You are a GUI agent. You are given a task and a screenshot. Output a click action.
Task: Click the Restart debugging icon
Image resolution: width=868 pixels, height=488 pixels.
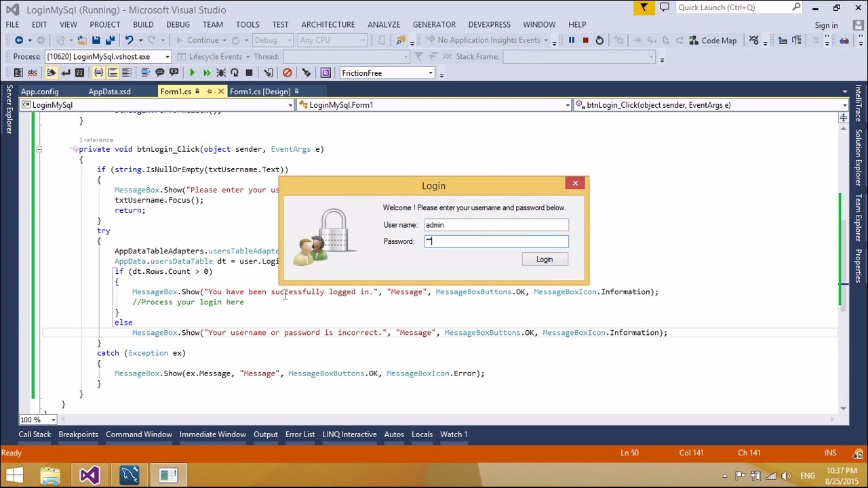[599, 41]
